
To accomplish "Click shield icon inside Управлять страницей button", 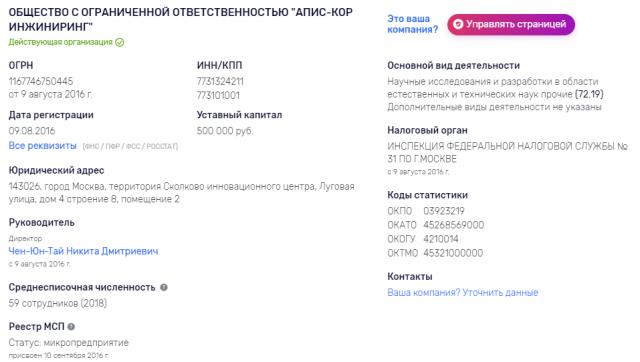I will click(458, 24).
